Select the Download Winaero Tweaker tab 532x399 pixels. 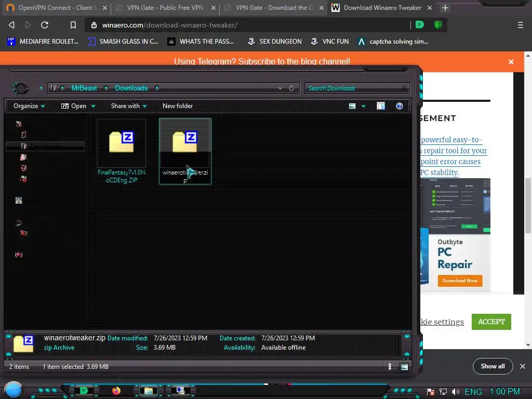(382, 7)
